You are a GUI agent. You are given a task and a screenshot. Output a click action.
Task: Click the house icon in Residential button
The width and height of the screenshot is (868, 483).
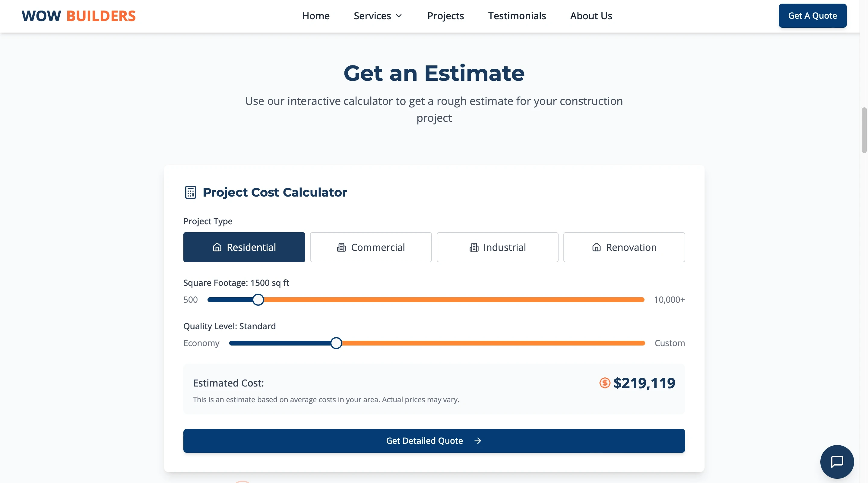pos(217,247)
